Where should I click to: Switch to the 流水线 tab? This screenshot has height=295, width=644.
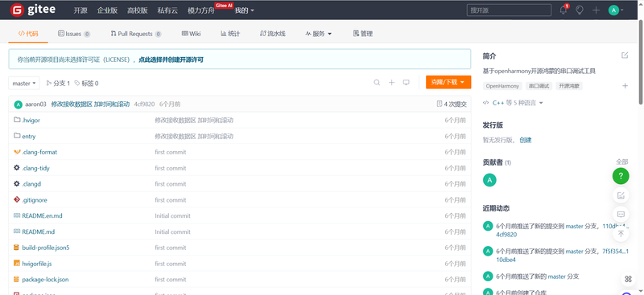(x=273, y=34)
